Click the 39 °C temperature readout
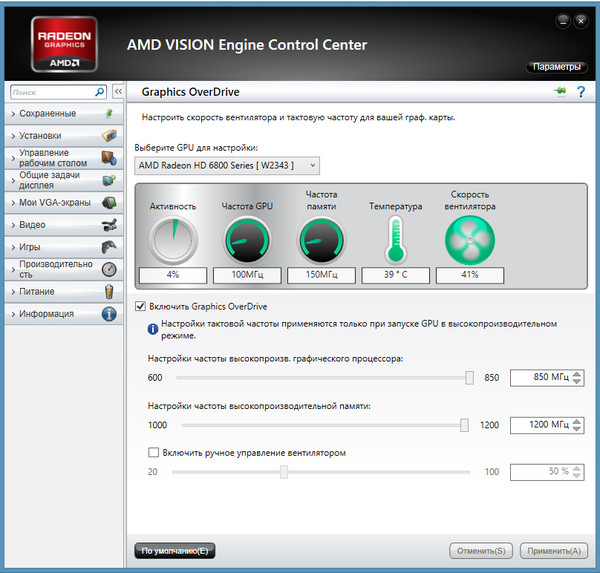The width and height of the screenshot is (600, 573). [396, 275]
